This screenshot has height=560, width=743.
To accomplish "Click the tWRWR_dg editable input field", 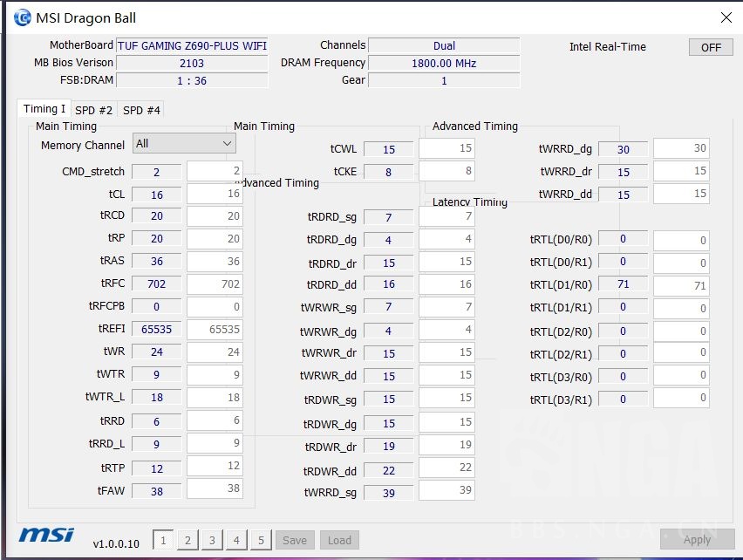I will coord(446,330).
